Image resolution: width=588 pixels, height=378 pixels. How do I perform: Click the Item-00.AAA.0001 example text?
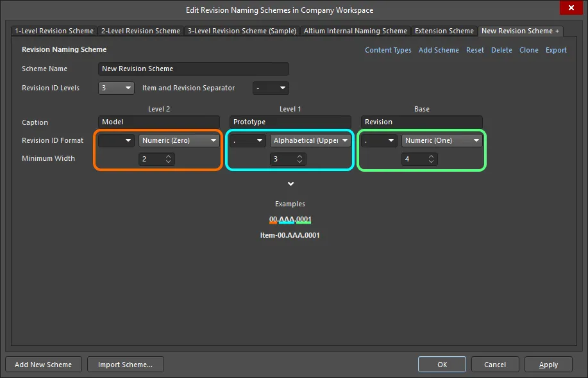[290, 235]
